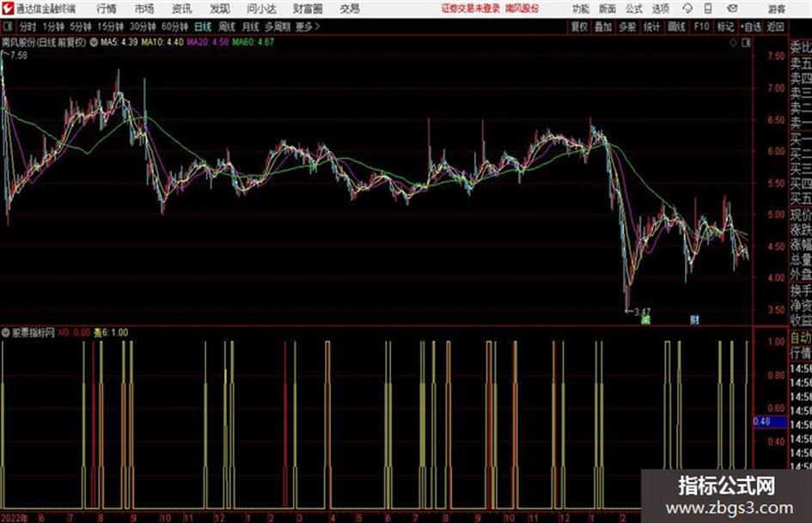
Task: Add stock via the 自选 button
Action: pos(751,27)
